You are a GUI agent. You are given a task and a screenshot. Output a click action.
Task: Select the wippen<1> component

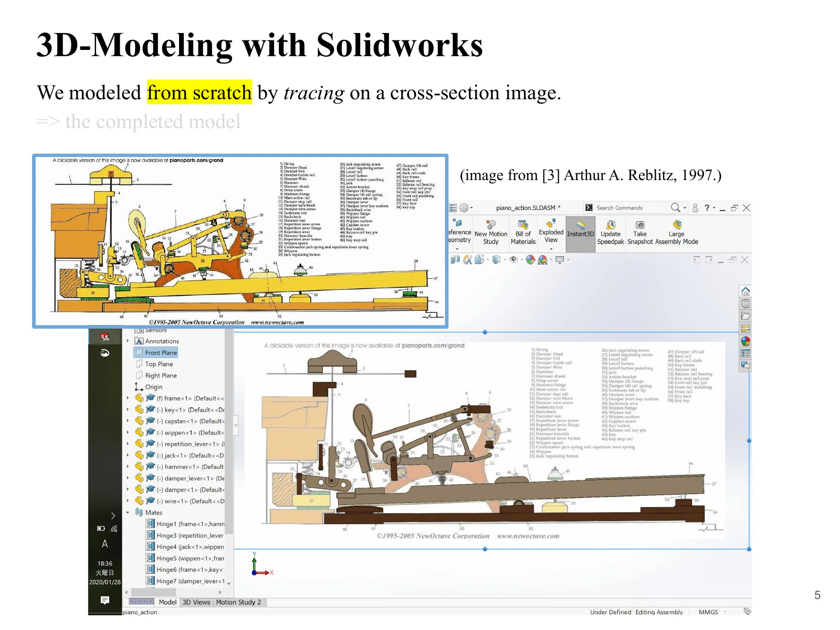(180, 433)
